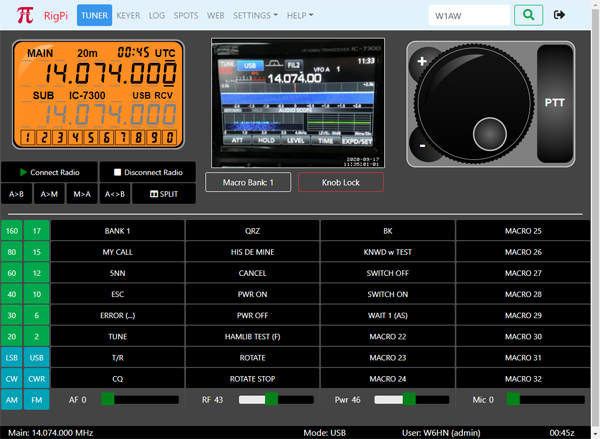Run the HAMLIB TEST (F) macro

click(x=253, y=336)
